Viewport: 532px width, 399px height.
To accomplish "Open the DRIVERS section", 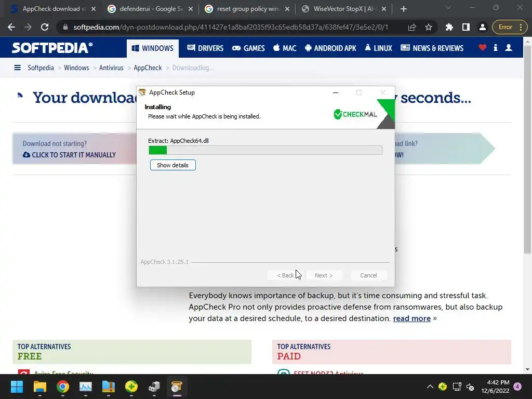I will 205,48.
